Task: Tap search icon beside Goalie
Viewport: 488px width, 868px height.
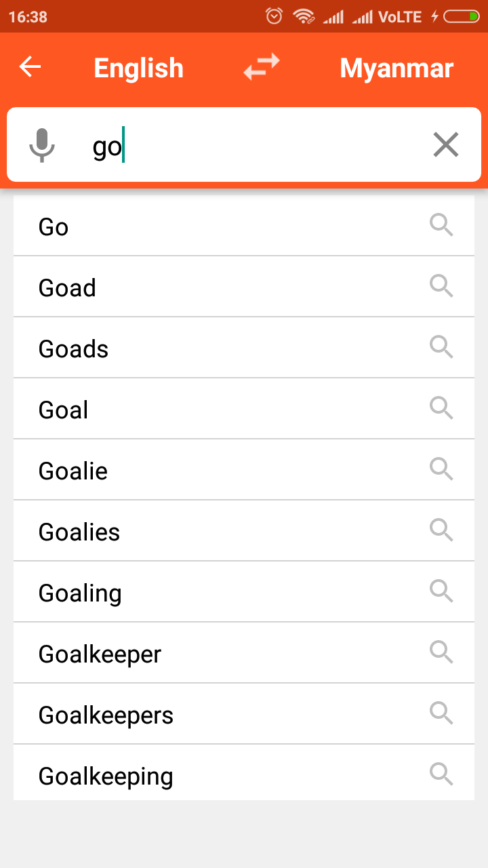Action: tap(441, 469)
